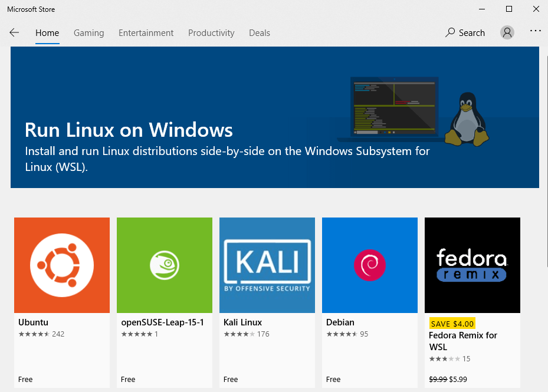Switch to the Gaming tab
Screen dimensions: 548x392
88,33
